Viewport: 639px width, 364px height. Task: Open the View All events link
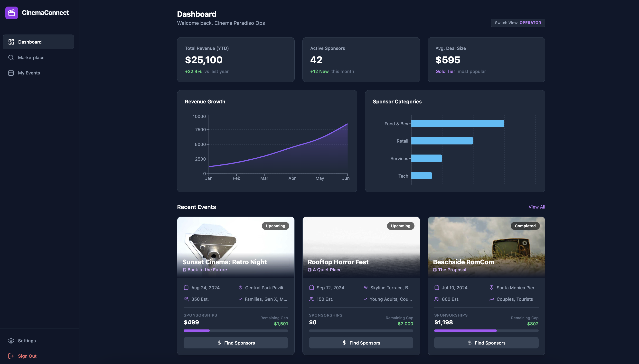[536, 207]
